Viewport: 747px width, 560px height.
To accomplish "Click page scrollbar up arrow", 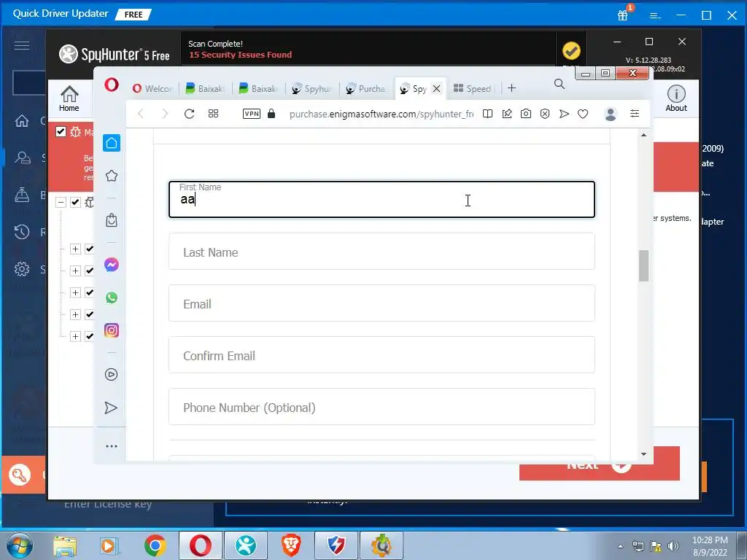I will point(643,135).
